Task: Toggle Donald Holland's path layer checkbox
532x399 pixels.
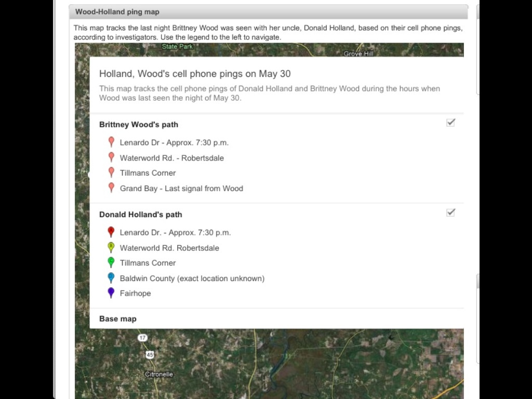Action: [x=450, y=212]
